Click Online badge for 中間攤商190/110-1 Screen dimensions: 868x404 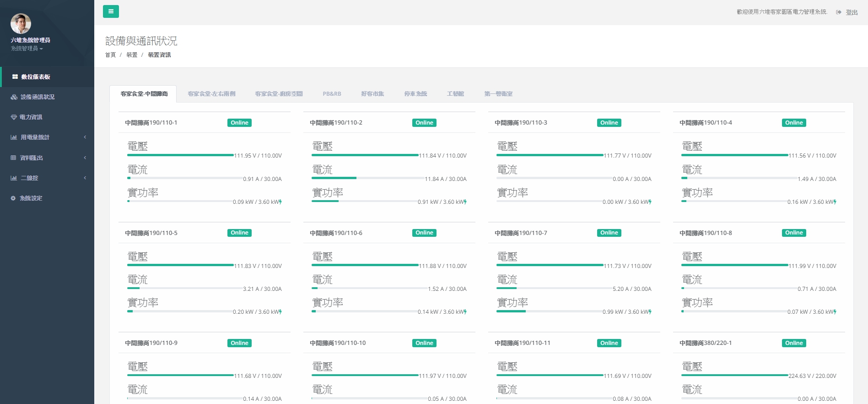pyautogui.click(x=239, y=123)
